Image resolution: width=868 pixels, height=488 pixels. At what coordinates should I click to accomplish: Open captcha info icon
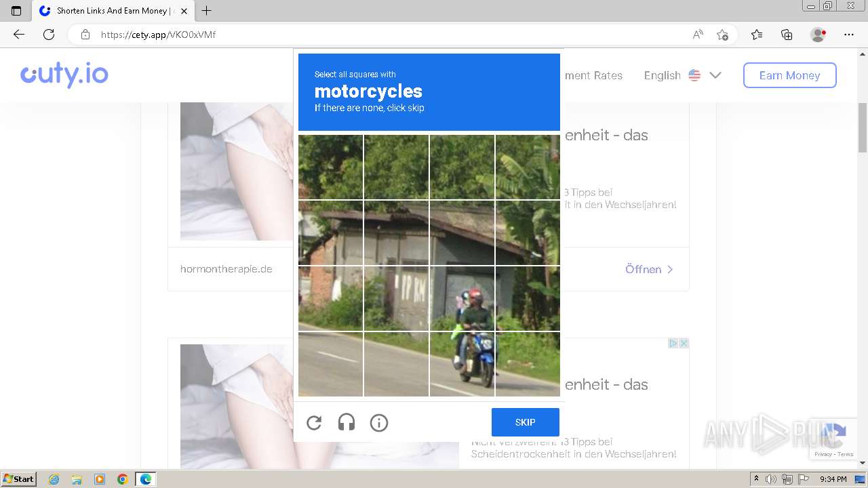tap(379, 423)
